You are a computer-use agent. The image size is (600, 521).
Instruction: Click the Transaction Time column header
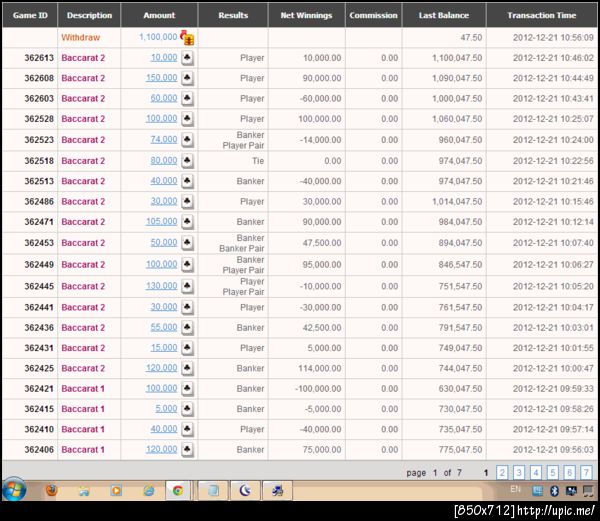(541, 15)
